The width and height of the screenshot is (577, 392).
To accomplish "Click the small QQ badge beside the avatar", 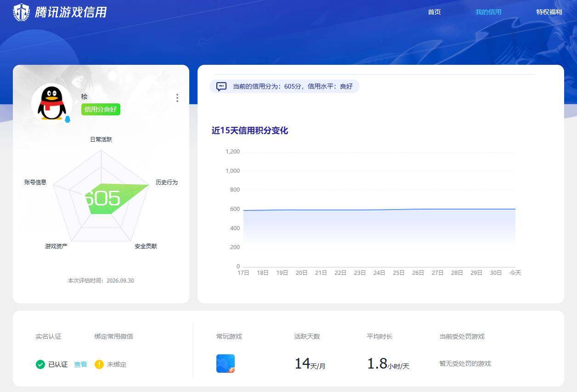I will pos(68,119).
